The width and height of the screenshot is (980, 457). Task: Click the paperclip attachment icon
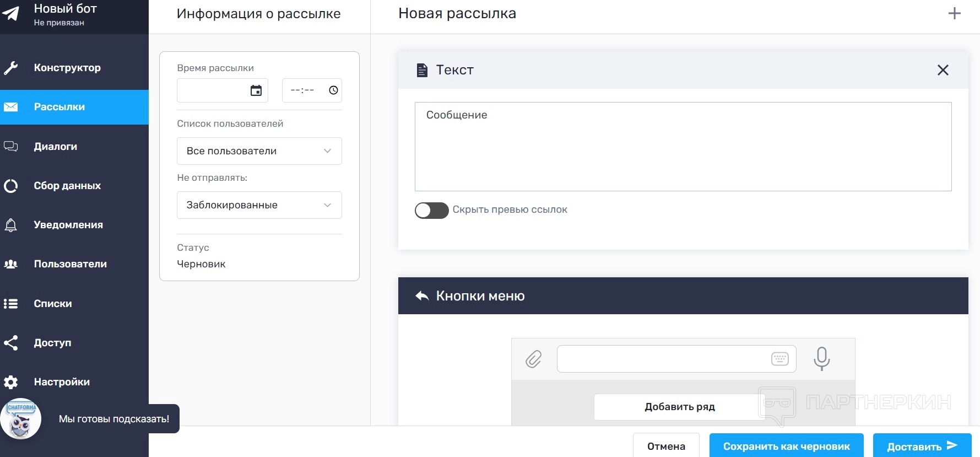point(533,359)
